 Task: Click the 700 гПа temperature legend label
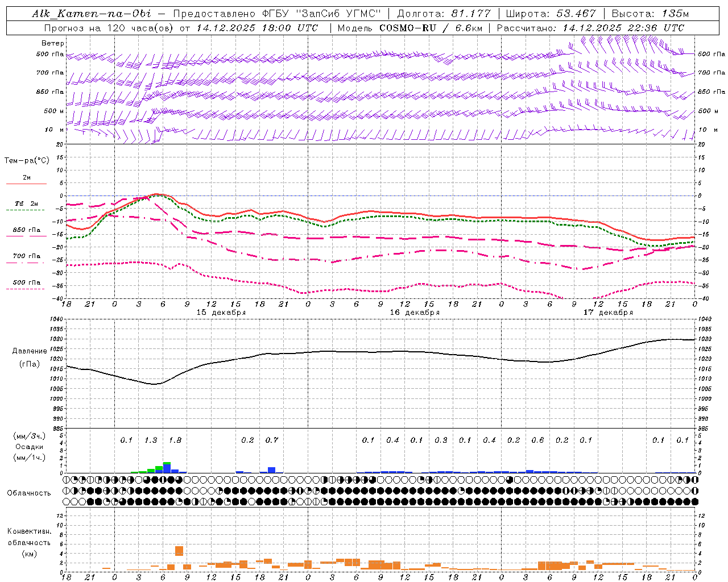pyautogui.click(x=27, y=256)
